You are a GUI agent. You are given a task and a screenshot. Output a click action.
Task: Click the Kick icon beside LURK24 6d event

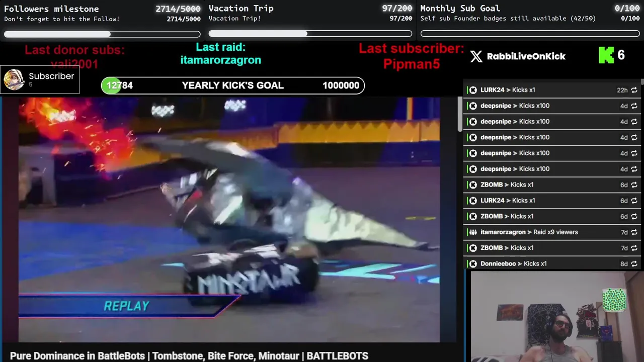tap(473, 201)
